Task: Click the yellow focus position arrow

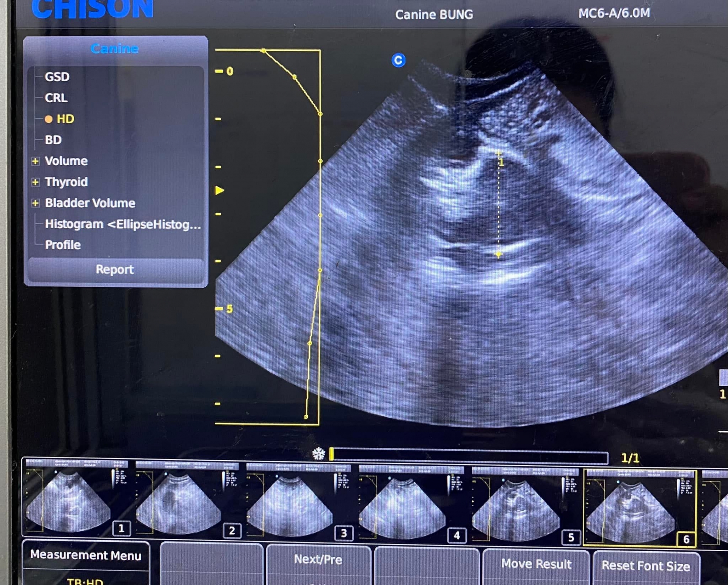Action: point(220,190)
